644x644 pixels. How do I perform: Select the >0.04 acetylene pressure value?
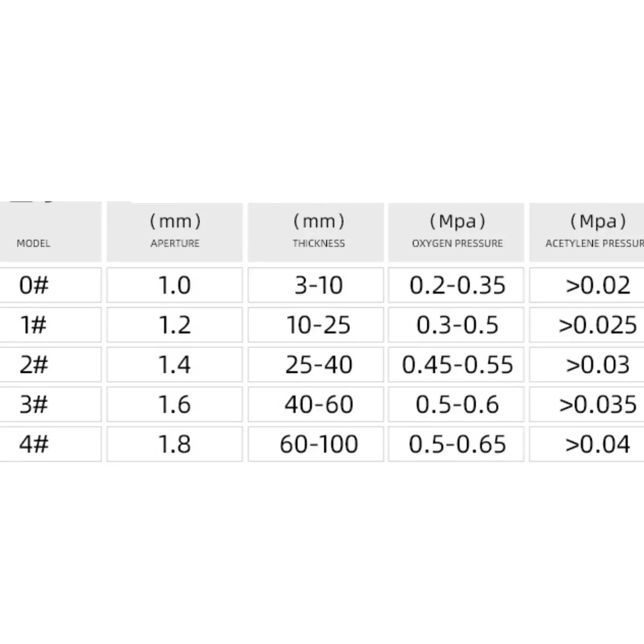coord(597,444)
